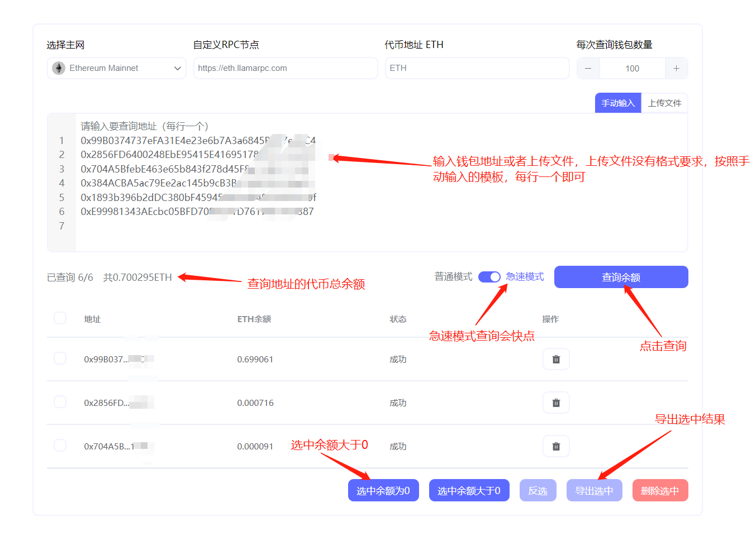Click the trash icon on the 0x704A5B row
Image resolution: width=756 pixels, height=536 pixels.
[556, 446]
